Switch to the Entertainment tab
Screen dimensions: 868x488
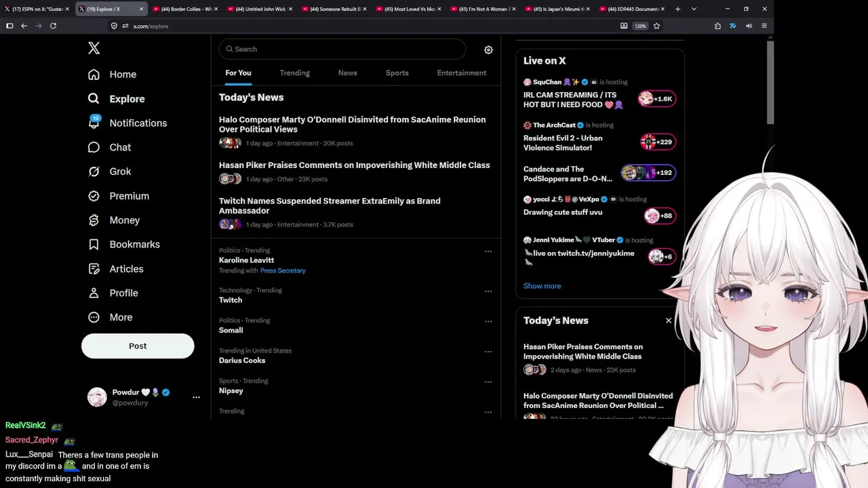pos(461,73)
